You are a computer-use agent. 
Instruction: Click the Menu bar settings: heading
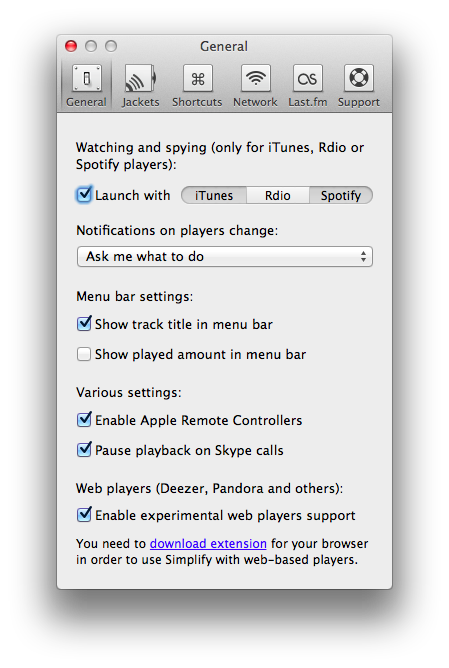point(135,297)
